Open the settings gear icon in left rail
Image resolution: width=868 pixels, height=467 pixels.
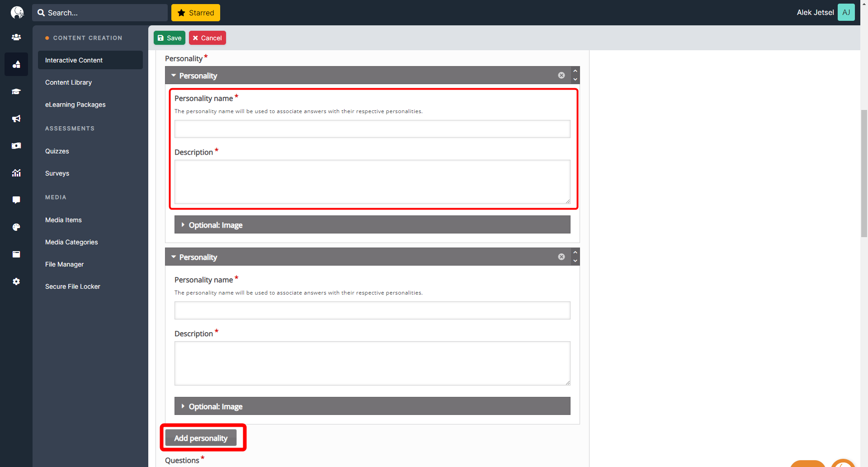click(16, 281)
